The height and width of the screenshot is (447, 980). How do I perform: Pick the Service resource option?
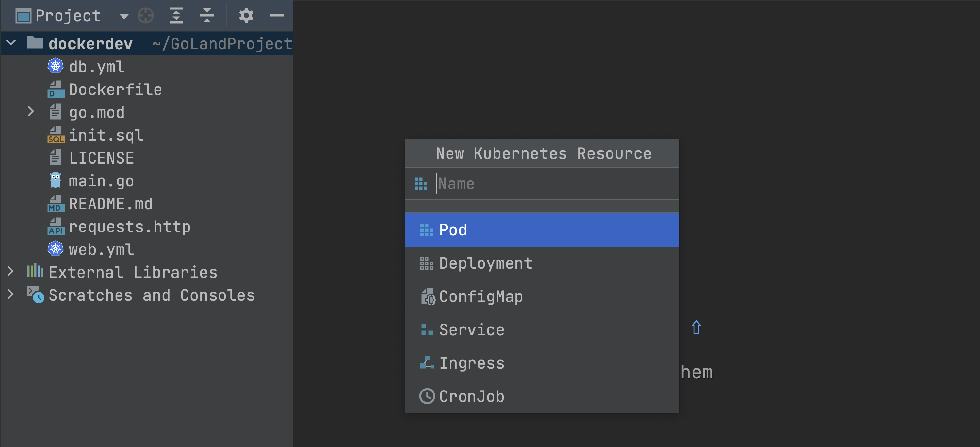(472, 329)
